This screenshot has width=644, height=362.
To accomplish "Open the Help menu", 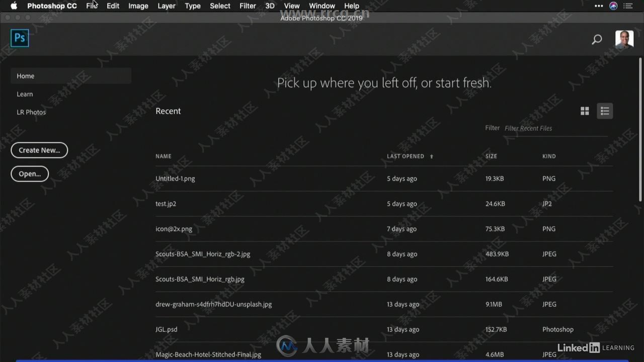I will 352,6.
